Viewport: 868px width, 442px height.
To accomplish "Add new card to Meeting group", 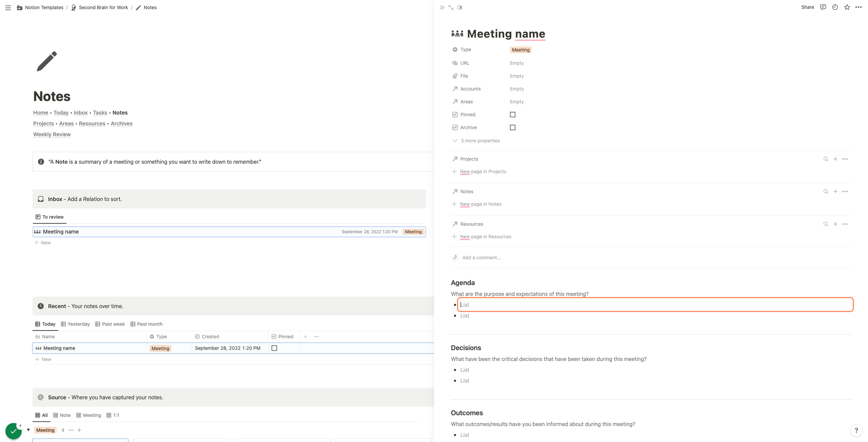I will 79,430.
